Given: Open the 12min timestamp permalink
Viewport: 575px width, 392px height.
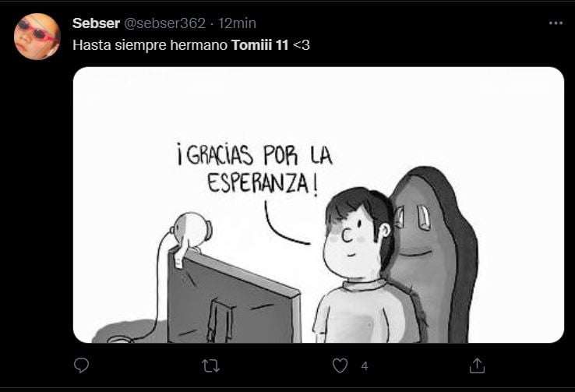Looking at the screenshot, I should (x=237, y=23).
